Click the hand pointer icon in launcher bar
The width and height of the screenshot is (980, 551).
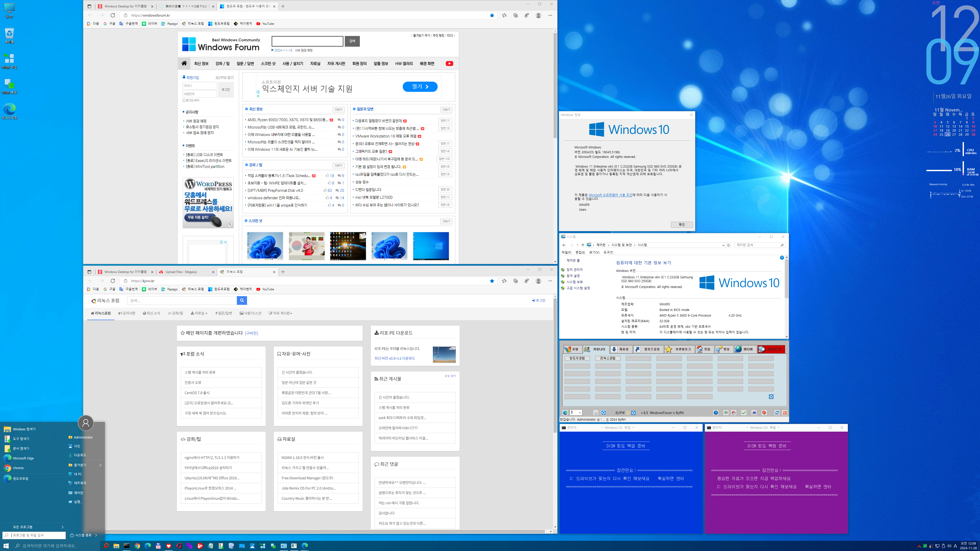point(596,412)
